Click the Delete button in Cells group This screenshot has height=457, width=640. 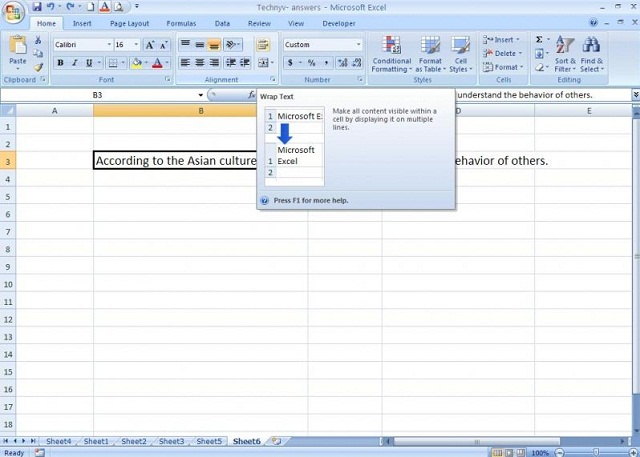coord(505,53)
